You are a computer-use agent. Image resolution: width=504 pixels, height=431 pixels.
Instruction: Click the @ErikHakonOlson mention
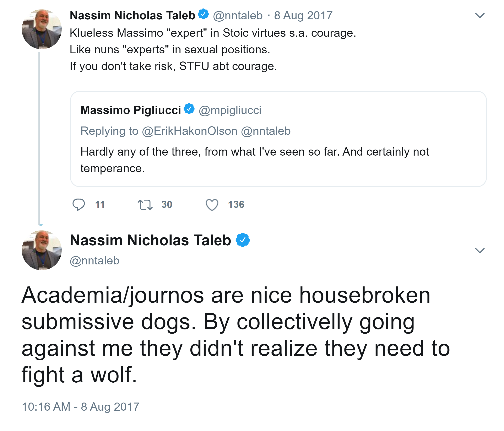point(189,131)
